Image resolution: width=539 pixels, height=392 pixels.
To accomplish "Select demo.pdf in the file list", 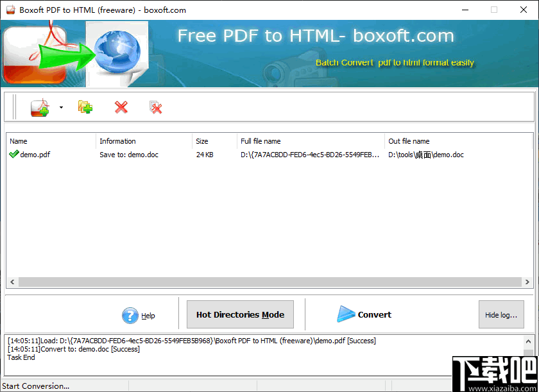I will pyautogui.click(x=38, y=155).
